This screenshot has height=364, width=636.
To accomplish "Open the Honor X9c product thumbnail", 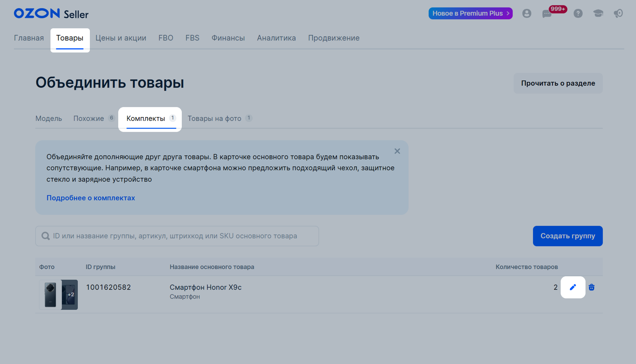I will pos(50,295).
